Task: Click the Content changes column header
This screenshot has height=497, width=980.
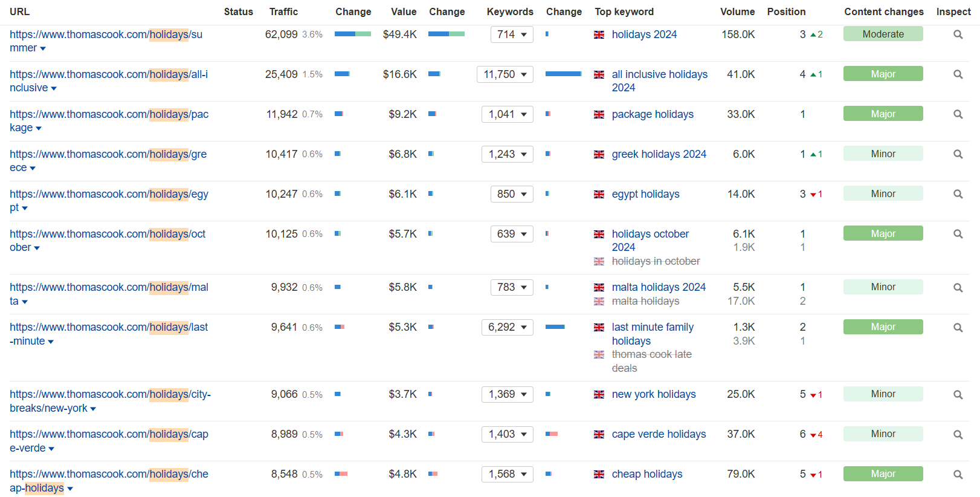Action: coord(883,11)
